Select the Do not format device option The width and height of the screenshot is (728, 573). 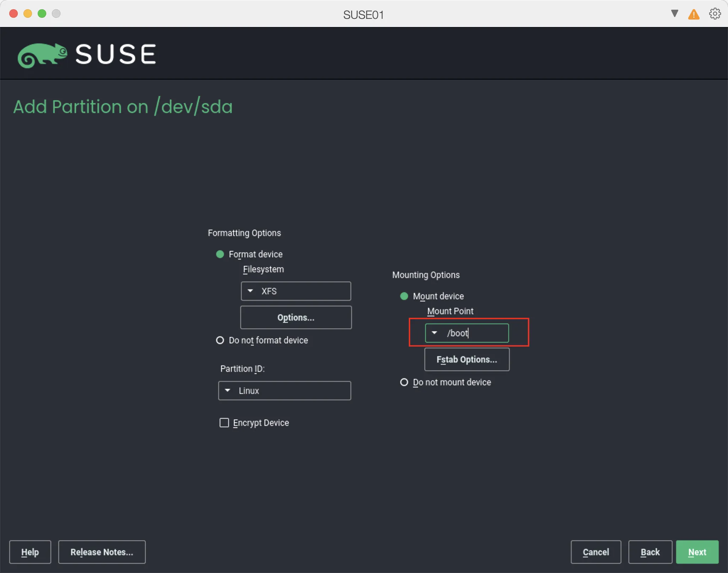pyautogui.click(x=220, y=340)
